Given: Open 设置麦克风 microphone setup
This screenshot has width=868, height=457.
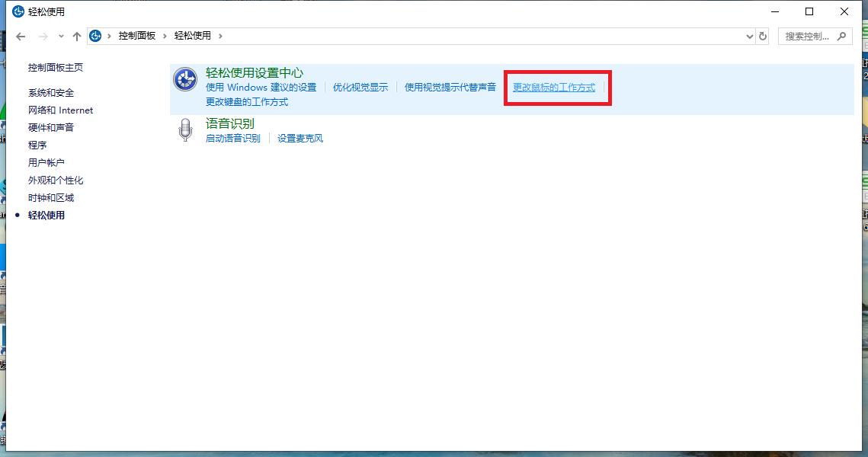Looking at the screenshot, I should [x=300, y=139].
